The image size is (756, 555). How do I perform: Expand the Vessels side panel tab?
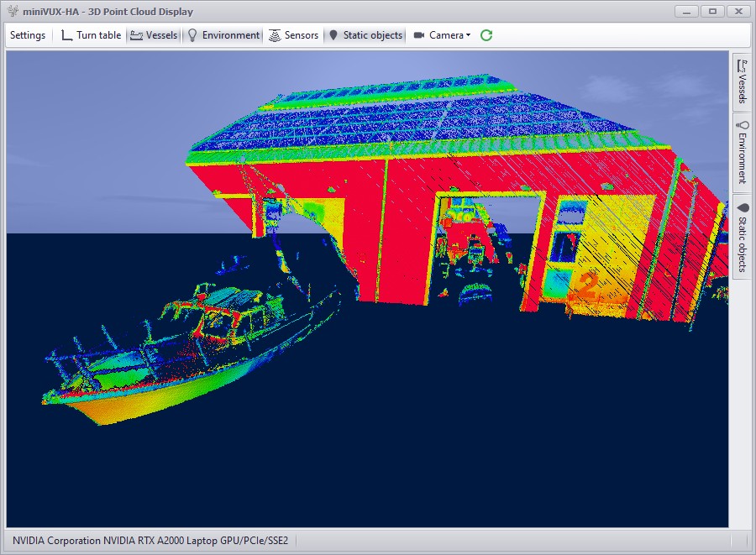[x=741, y=81]
